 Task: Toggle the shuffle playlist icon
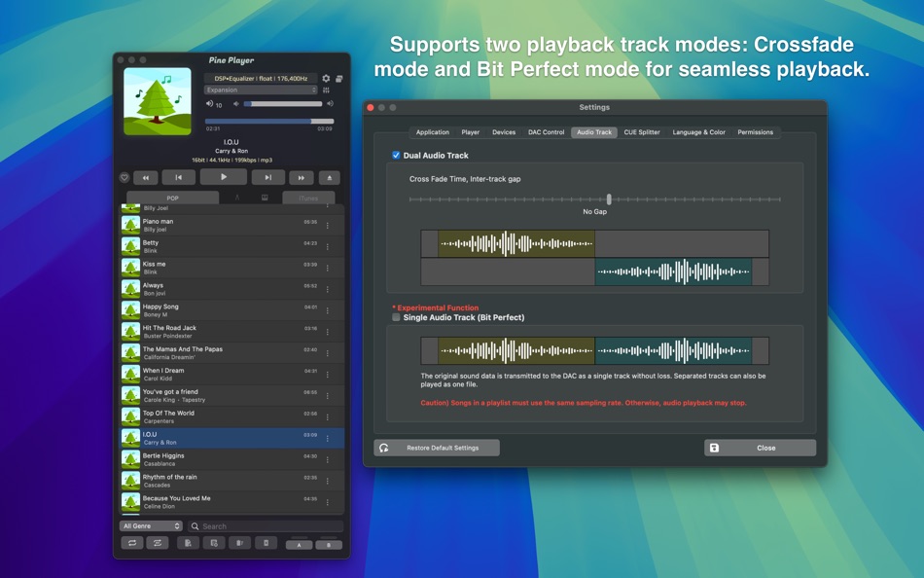point(158,543)
